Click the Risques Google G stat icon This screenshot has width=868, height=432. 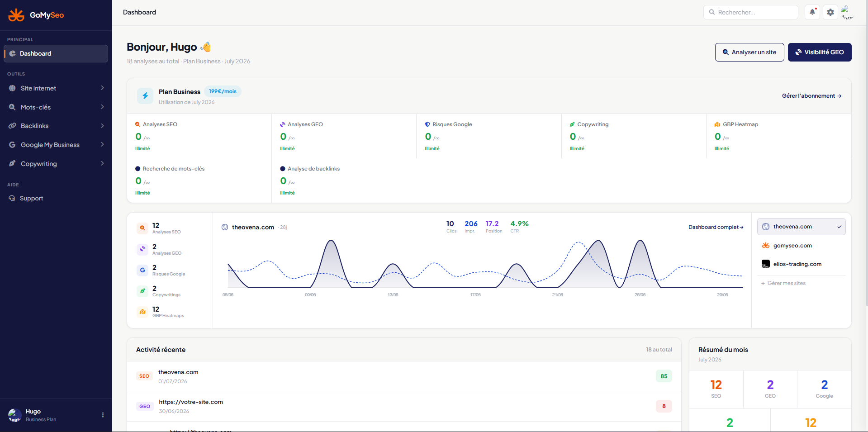click(x=142, y=270)
